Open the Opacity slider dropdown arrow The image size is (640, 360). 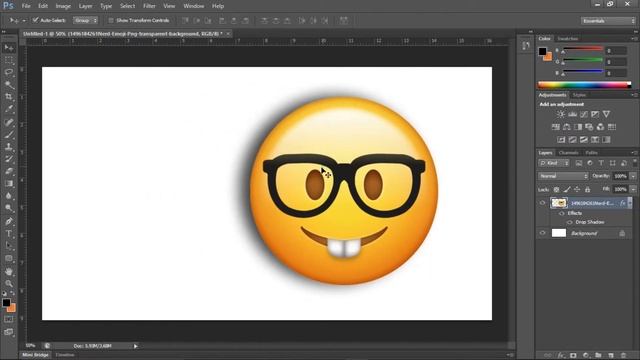point(633,176)
